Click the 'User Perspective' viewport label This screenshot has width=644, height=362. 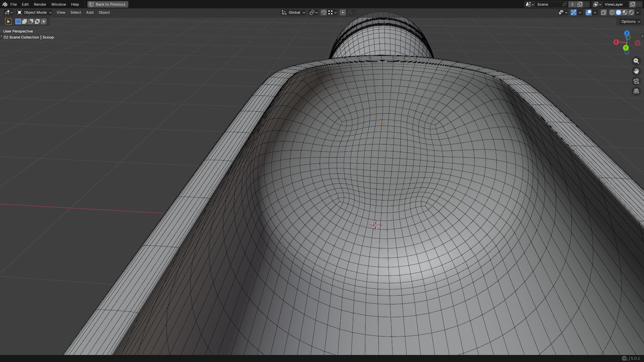coord(18,31)
